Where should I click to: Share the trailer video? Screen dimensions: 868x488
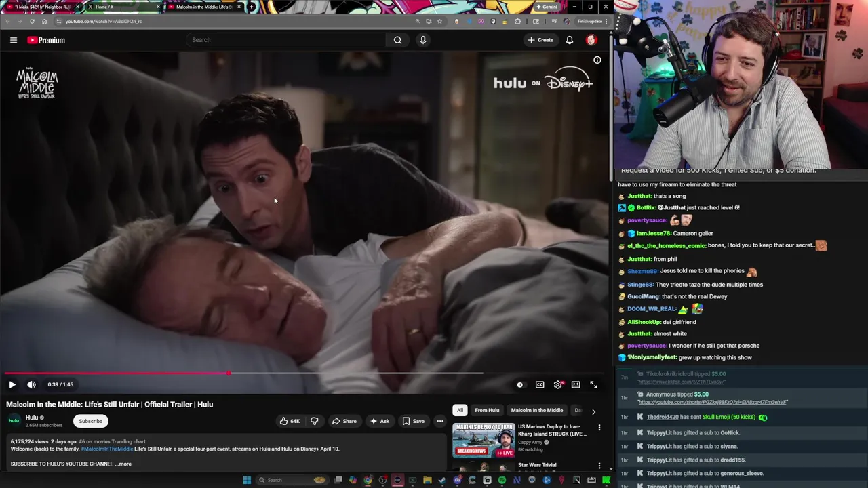pos(344,421)
